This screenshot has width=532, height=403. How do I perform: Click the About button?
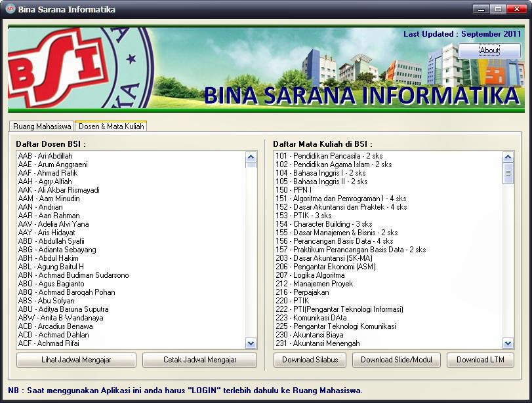pos(489,50)
